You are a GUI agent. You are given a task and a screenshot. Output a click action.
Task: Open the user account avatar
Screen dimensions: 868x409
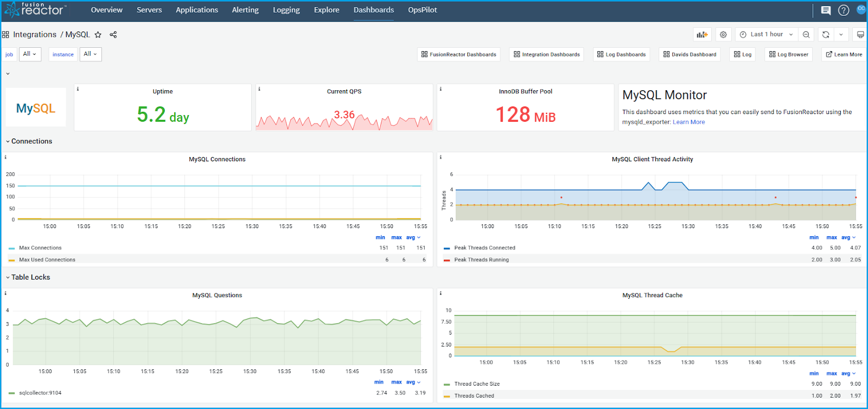pyautogui.click(x=861, y=9)
